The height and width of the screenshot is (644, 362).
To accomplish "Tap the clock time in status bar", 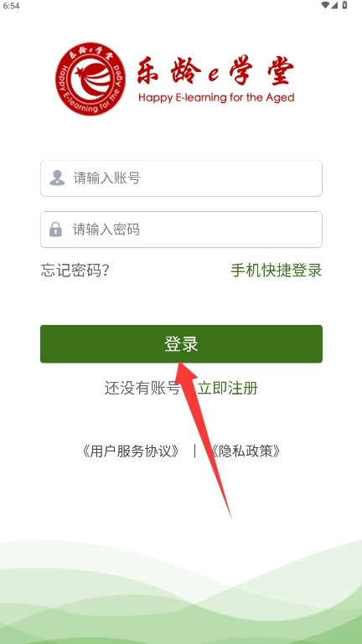I will [11, 6].
